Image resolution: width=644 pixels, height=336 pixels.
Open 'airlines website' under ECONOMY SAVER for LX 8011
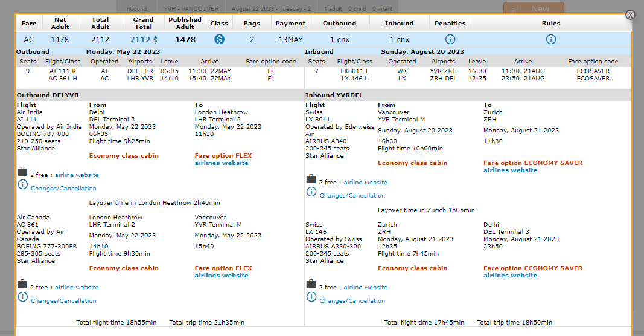pyautogui.click(x=510, y=170)
